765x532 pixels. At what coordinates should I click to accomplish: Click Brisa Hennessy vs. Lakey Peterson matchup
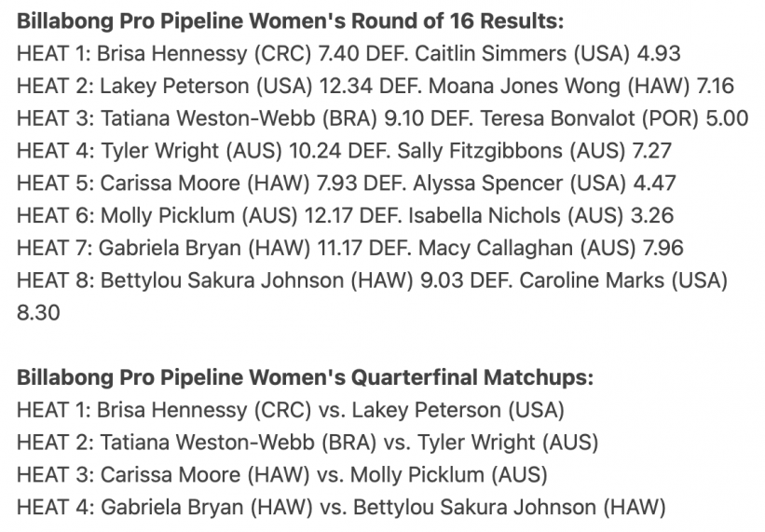(x=291, y=410)
